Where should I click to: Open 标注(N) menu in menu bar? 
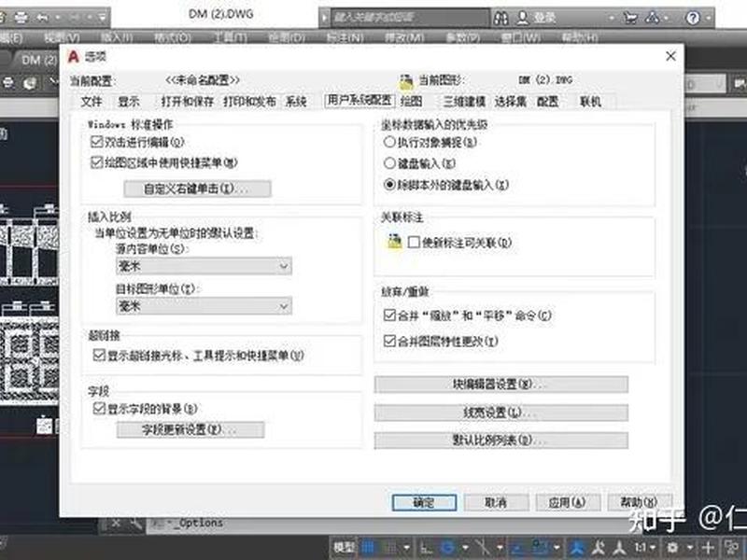pyautogui.click(x=345, y=37)
